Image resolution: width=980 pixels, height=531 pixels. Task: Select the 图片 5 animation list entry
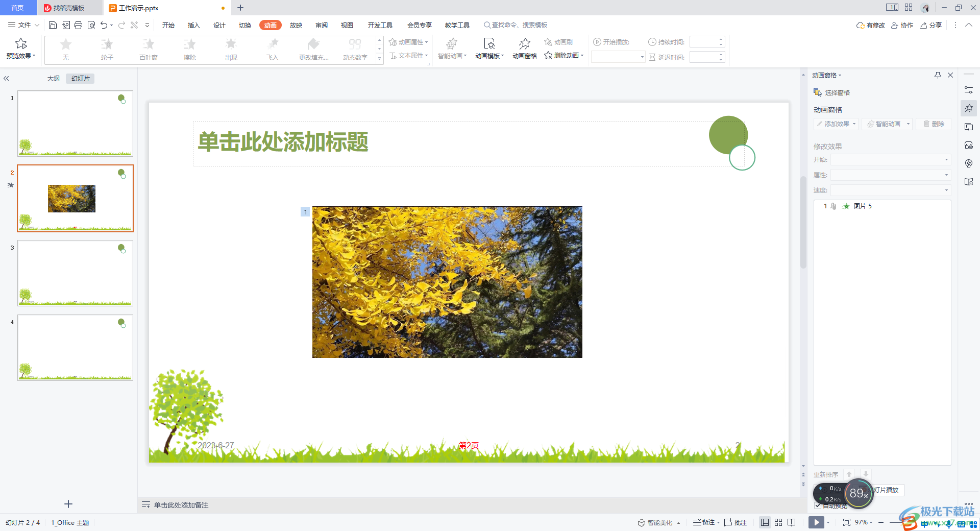tap(882, 206)
